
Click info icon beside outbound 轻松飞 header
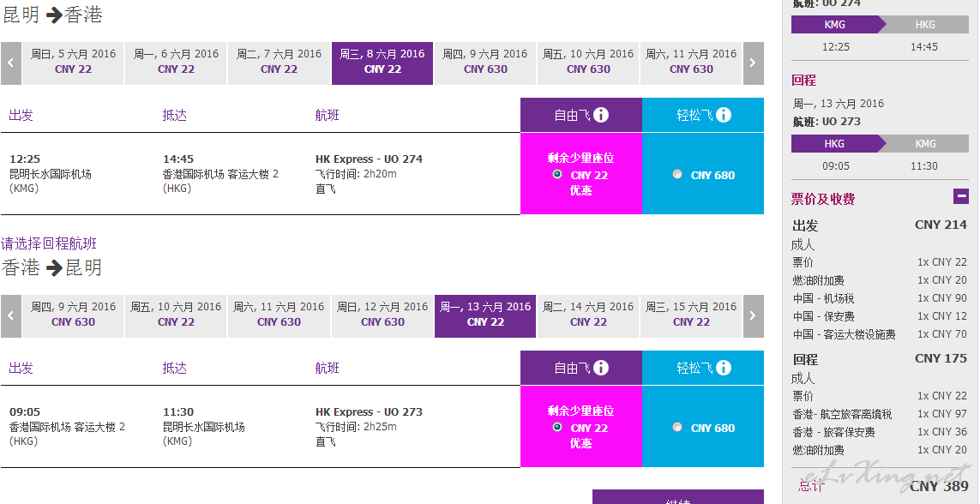(723, 115)
